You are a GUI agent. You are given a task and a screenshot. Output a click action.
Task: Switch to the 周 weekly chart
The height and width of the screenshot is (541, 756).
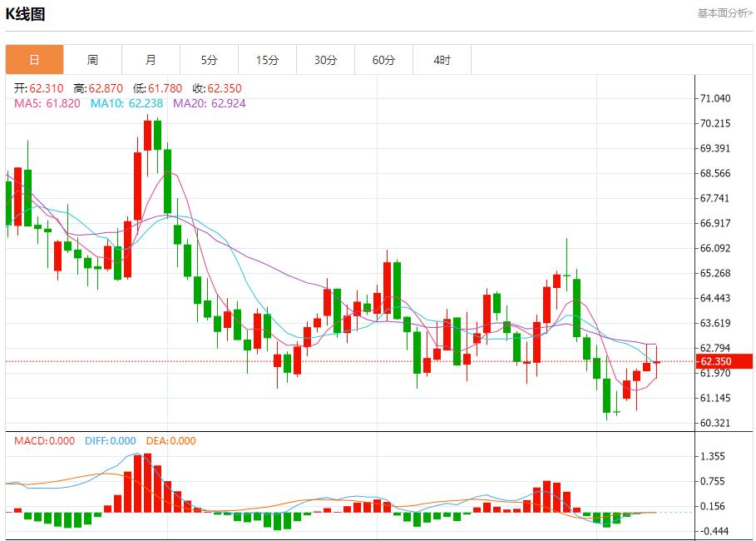pos(92,59)
